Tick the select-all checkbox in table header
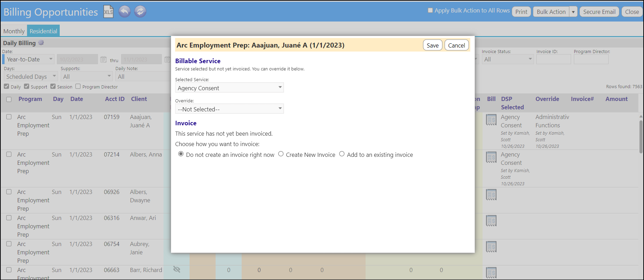Screen dimensions: 644x280 9,99
